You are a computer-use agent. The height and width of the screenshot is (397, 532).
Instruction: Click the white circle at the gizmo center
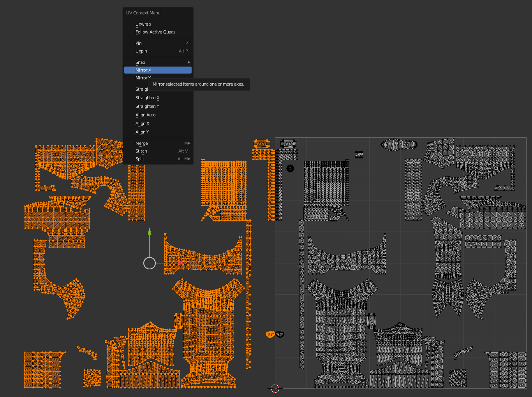(150, 263)
